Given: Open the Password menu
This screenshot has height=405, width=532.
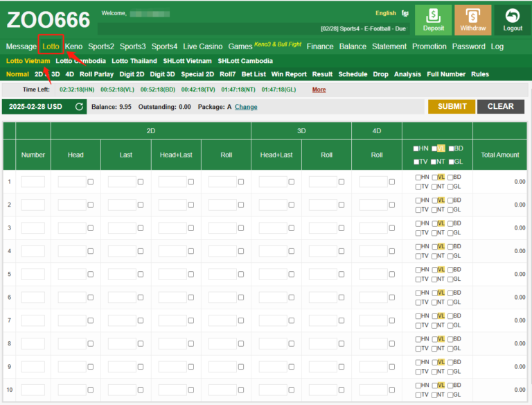Looking at the screenshot, I should (468, 46).
